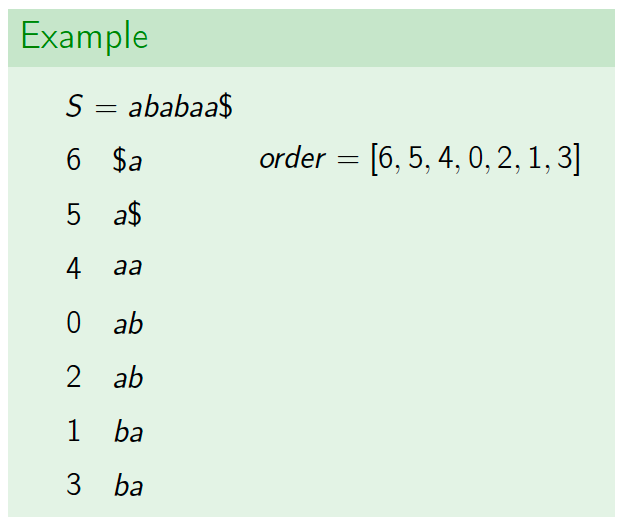The image size is (623, 517).
Task: Click the ab pair beside index 2
Action: pos(128,377)
